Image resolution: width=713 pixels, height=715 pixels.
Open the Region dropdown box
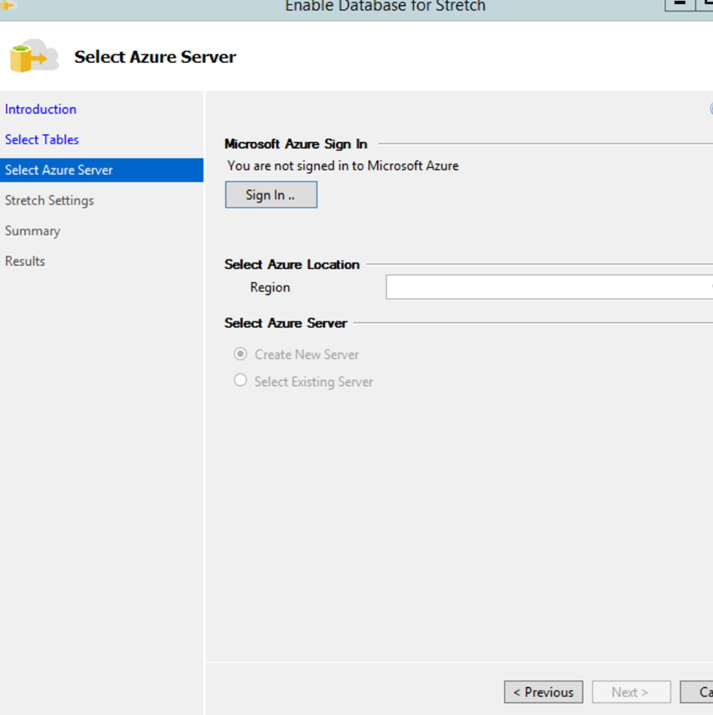tap(549, 287)
